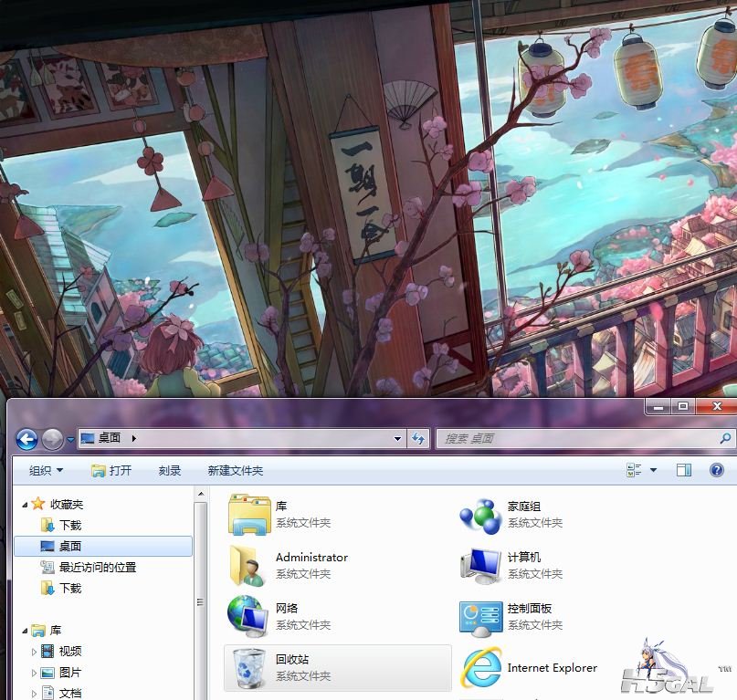Select the 网络 globe icon
This screenshot has width=737, height=700.
tap(247, 616)
